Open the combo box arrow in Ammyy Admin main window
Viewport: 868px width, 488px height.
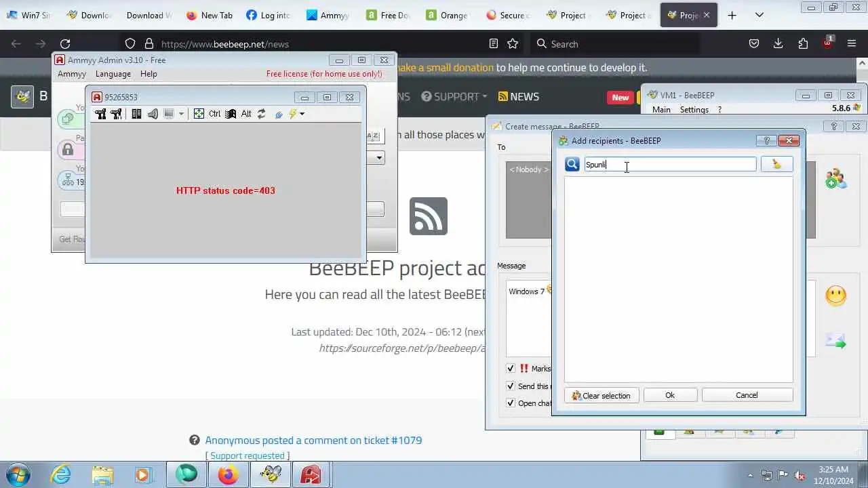(379, 157)
